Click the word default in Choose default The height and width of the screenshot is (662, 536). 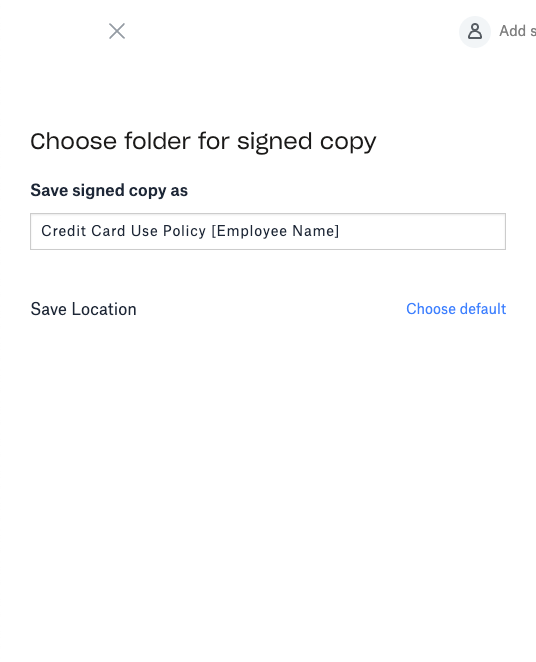[482, 309]
